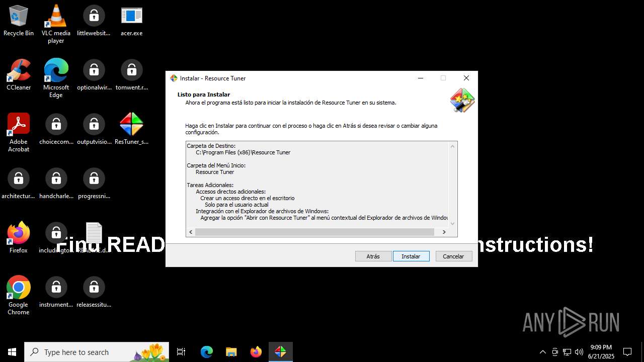
Task: Select the acer.exe desktop icon
Action: [x=131, y=21]
